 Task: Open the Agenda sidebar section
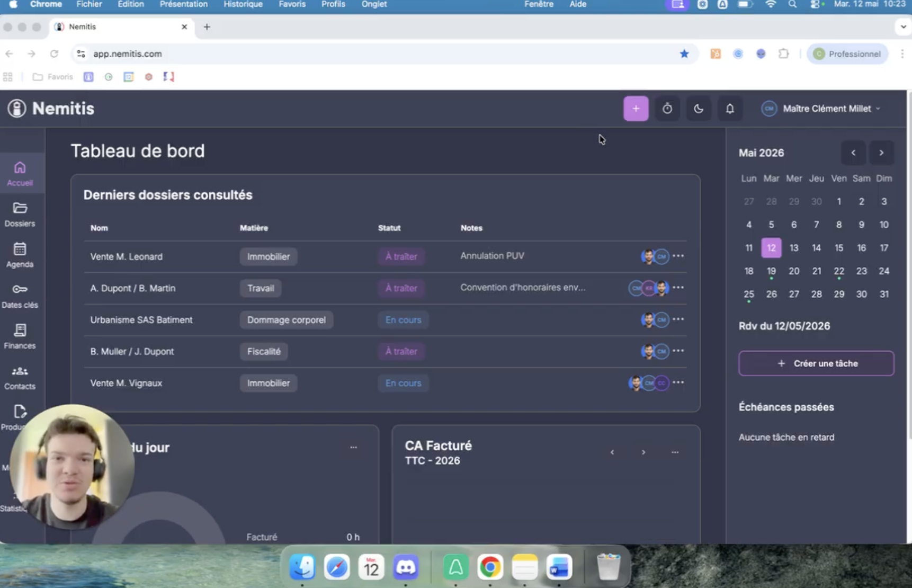20,255
